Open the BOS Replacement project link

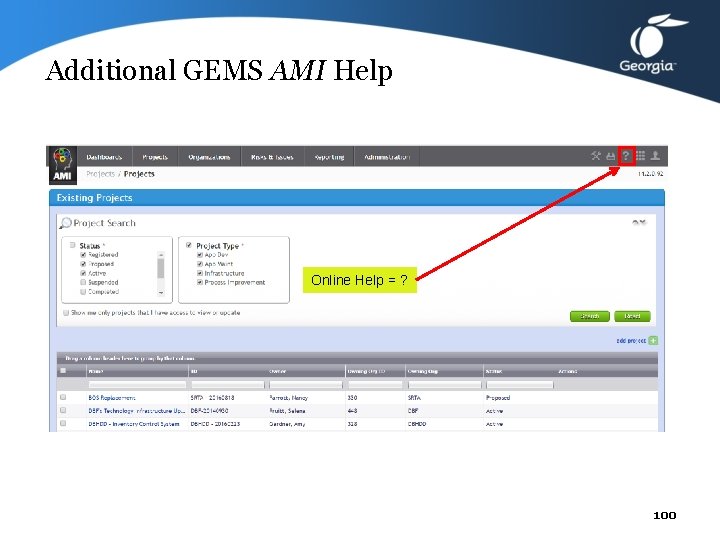112,398
